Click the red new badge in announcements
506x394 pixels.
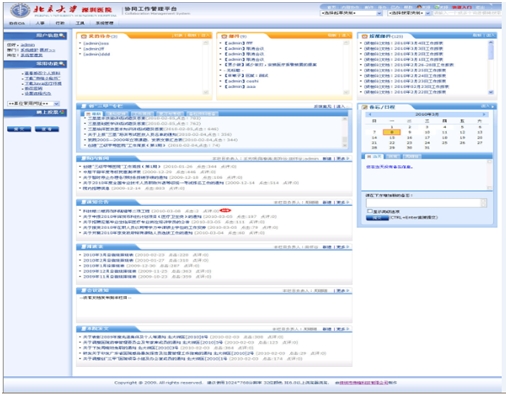coord(226,210)
